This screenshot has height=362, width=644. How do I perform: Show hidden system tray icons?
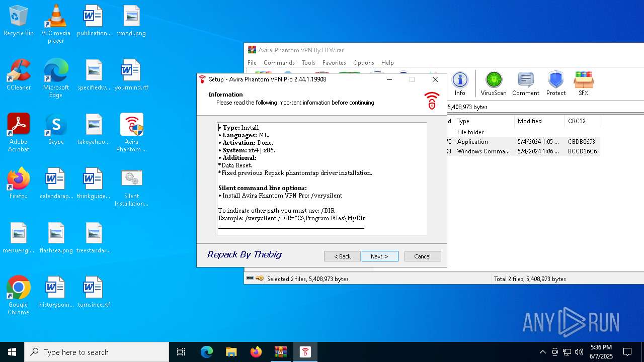[542, 352]
